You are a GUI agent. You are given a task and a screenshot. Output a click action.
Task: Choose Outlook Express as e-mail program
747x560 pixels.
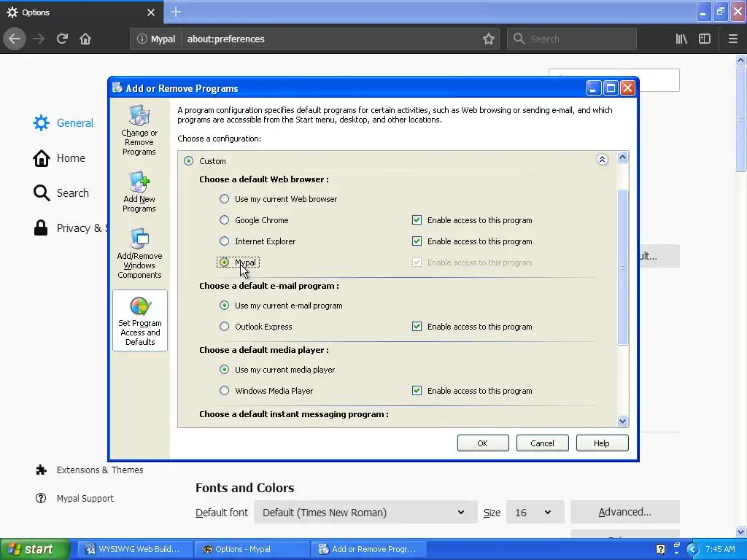pos(224,326)
